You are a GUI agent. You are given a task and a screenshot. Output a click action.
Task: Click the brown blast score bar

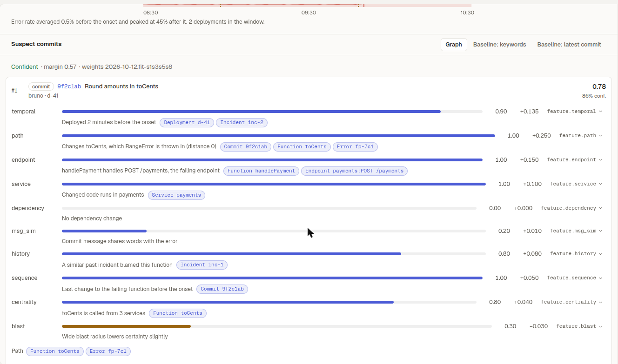[126, 326]
